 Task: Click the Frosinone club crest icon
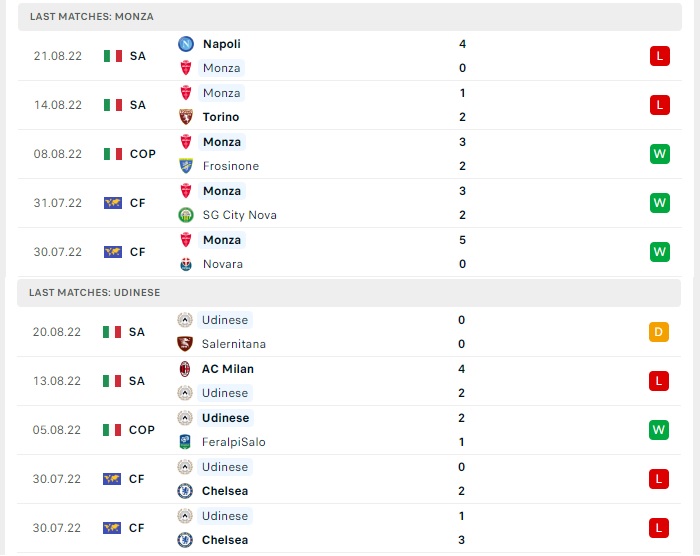click(186, 166)
